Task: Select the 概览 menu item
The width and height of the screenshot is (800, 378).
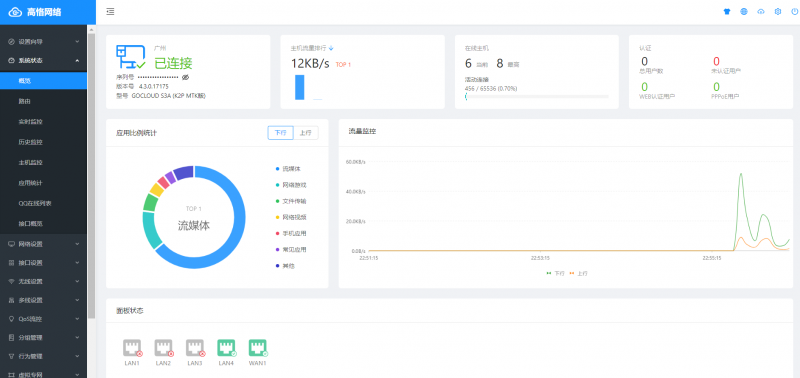Action: click(43, 81)
